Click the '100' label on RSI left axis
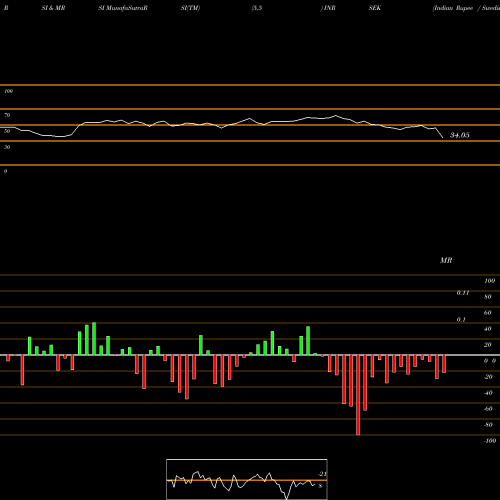The height and width of the screenshot is (500, 500). pyautogui.click(x=9, y=91)
